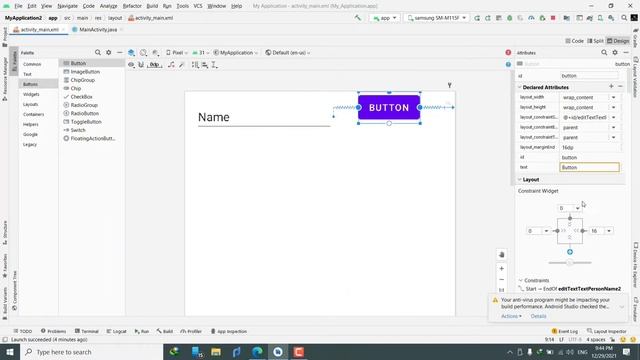Open the run configuration app dropdown

tap(384, 18)
